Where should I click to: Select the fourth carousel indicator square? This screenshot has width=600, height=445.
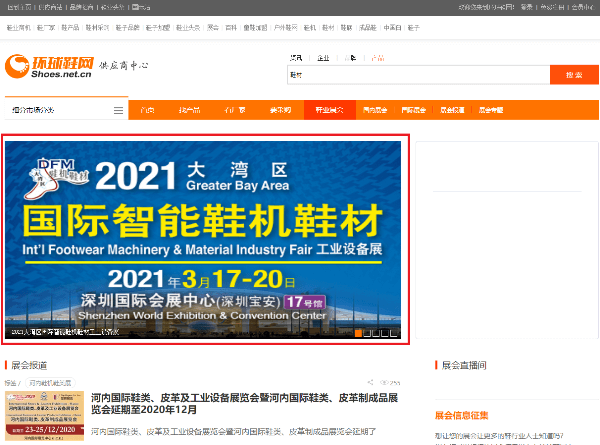(385, 333)
